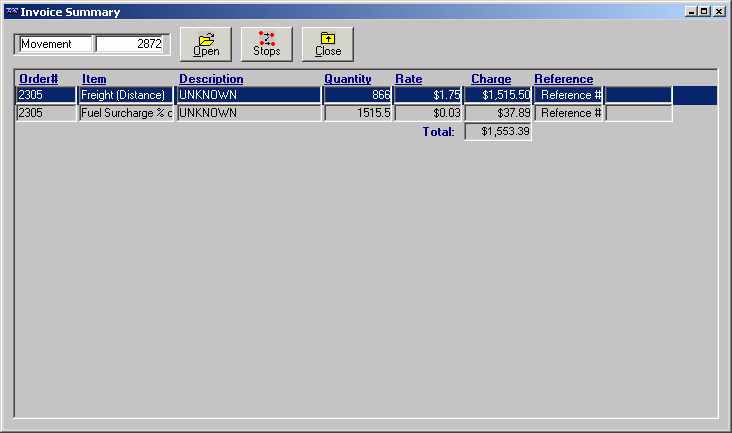Click empty reference value field in Freight row
The width and height of the screenshot is (732, 433).
click(639, 95)
